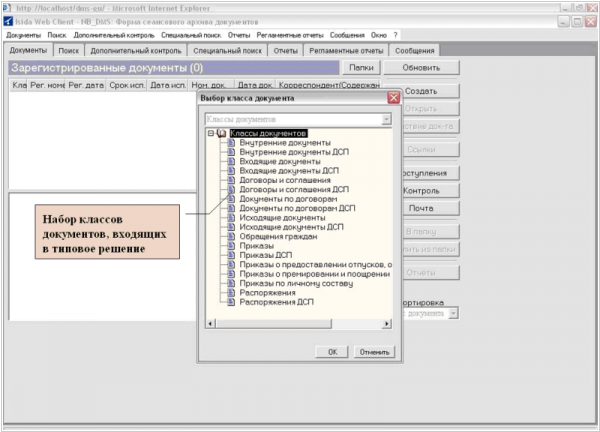Click the icon next to Исходящие документы
Viewport: 600px width, 432px height.
231,217
